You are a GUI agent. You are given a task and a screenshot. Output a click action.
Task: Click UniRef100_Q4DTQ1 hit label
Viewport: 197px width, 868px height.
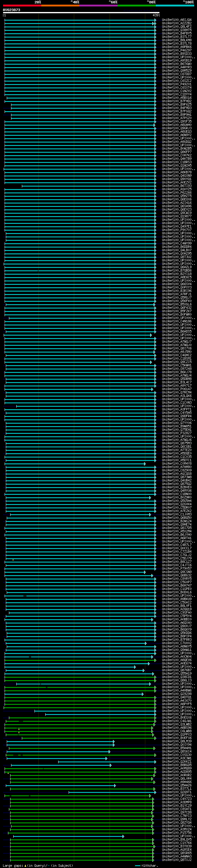176,697
